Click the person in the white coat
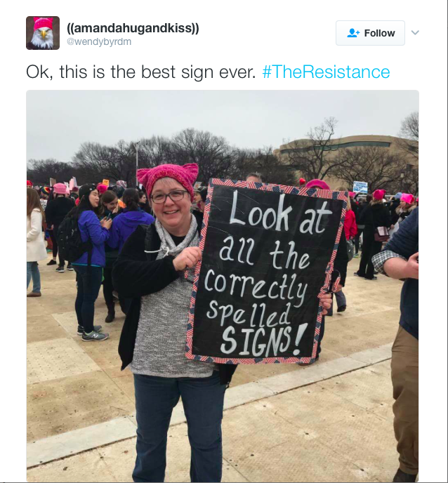The width and height of the screenshot is (448, 483). point(35,241)
